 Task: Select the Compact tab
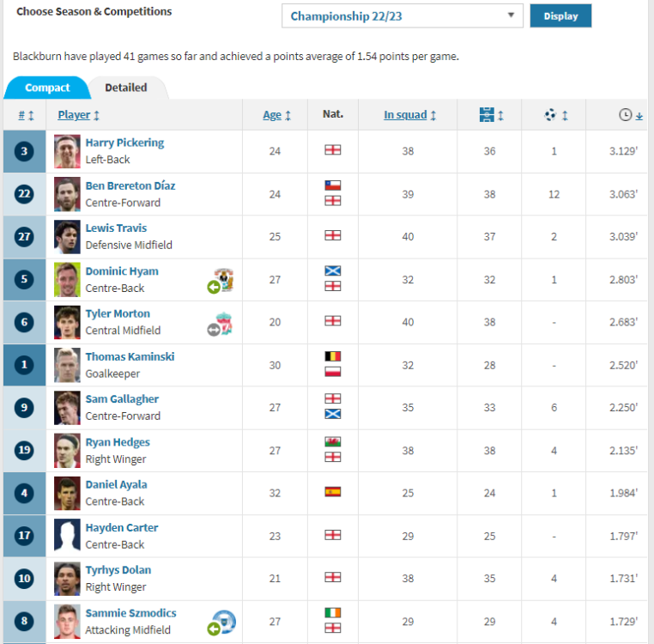coord(47,88)
